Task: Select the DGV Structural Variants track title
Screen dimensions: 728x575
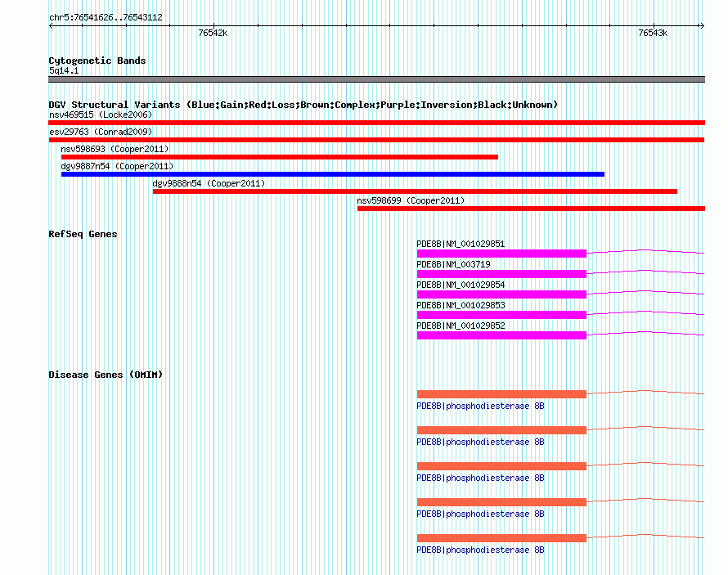Action: tap(303, 105)
